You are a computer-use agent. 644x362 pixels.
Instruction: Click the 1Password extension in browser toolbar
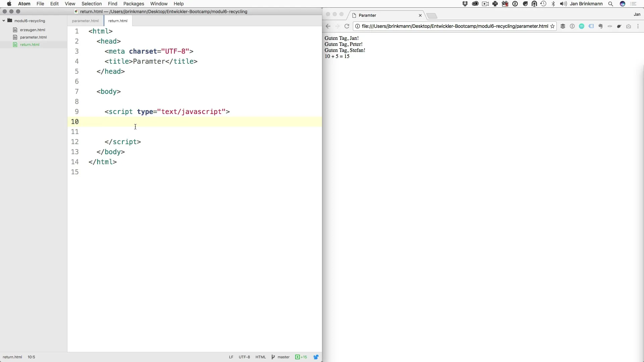click(x=572, y=26)
